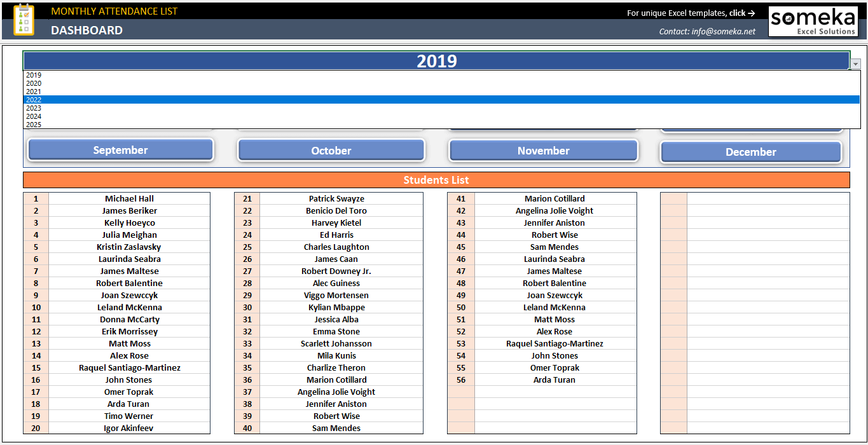
Task: Open the year dropdown arrow
Action: (x=855, y=64)
